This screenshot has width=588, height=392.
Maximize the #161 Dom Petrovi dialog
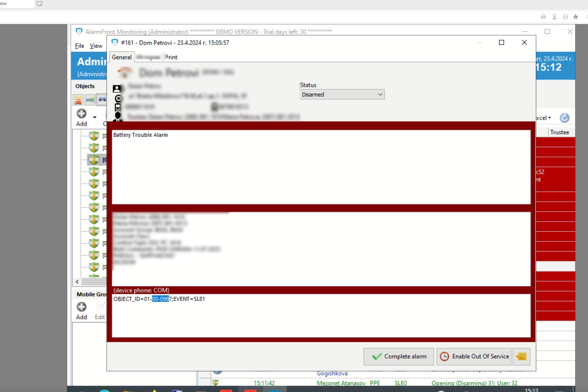pos(501,42)
